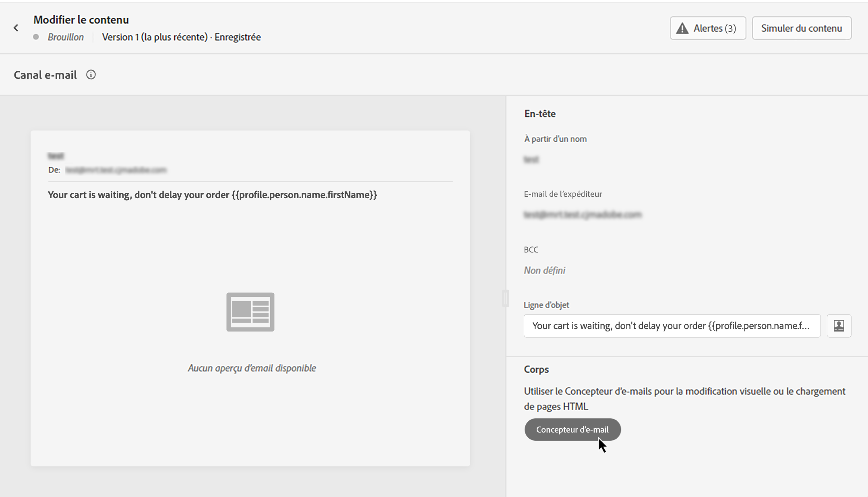The width and height of the screenshot is (868, 497).
Task: Click the BCC Non défini value
Action: tap(544, 271)
